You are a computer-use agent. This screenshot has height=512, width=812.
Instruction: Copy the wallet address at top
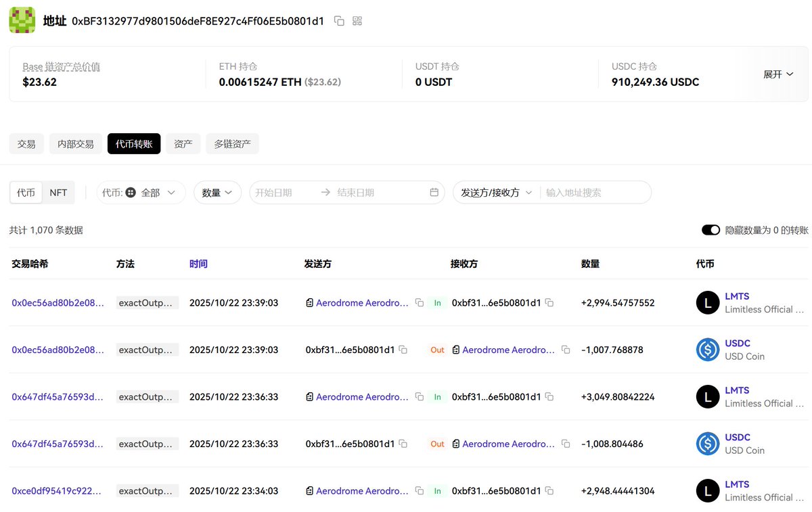(x=339, y=21)
